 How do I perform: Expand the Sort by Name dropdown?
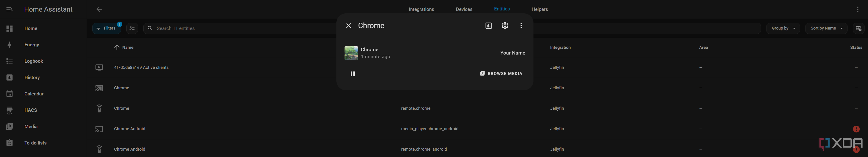[826, 28]
